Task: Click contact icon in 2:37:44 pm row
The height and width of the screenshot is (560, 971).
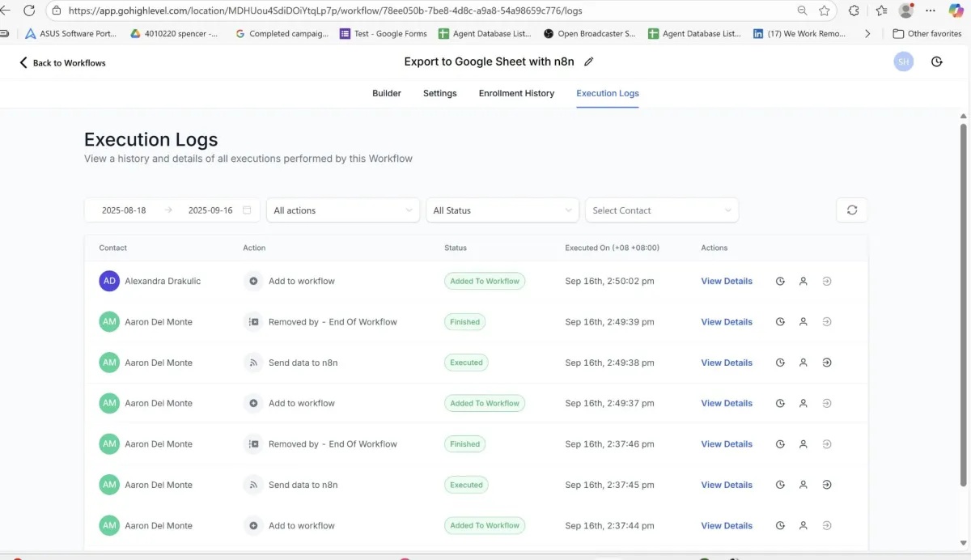Action: (x=804, y=526)
